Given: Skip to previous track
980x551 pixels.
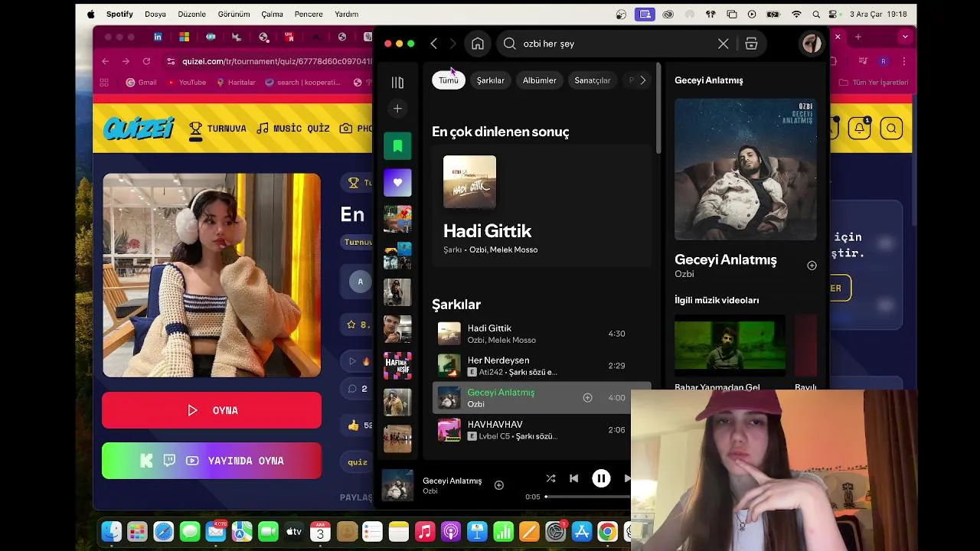Looking at the screenshot, I should pyautogui.click(x=574, y=478).
